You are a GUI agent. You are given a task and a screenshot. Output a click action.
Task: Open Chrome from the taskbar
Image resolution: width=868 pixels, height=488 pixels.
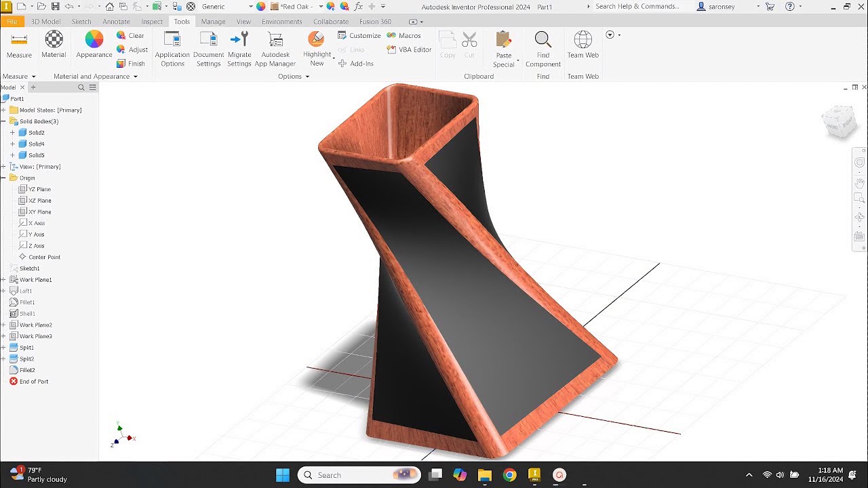pos(510,475)
